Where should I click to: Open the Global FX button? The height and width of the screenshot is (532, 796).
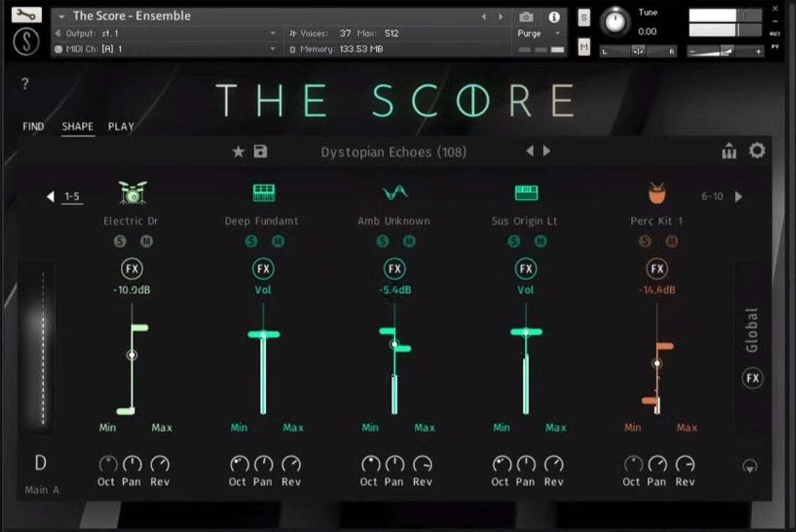coord(753,378)
